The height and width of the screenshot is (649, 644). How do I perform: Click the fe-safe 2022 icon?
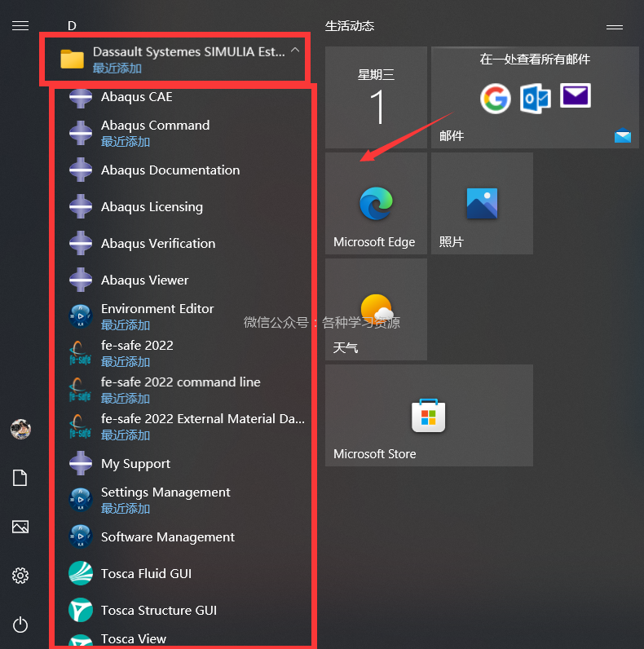[x=80, y=353]
